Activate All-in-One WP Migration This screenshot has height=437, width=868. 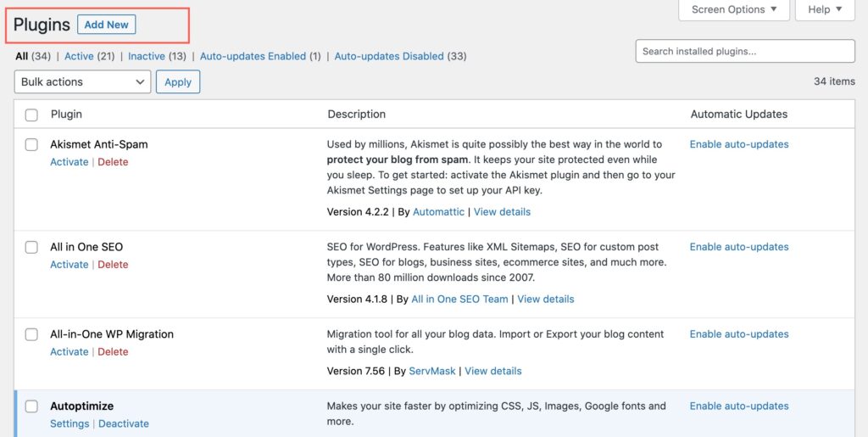[x=70, y=351]
